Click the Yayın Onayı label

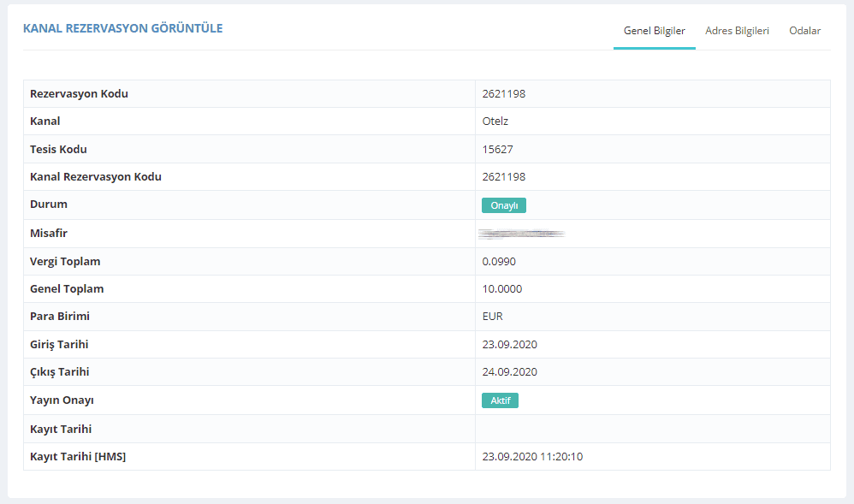click(62, 400)
